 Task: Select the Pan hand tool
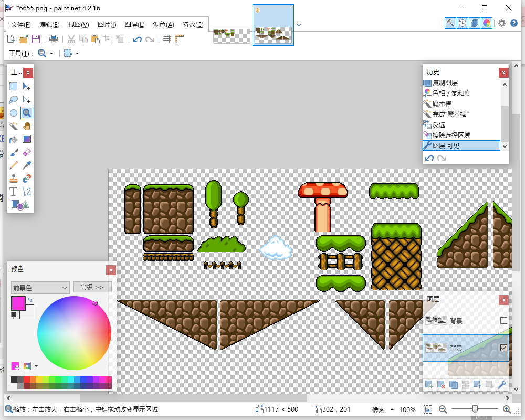26,126
